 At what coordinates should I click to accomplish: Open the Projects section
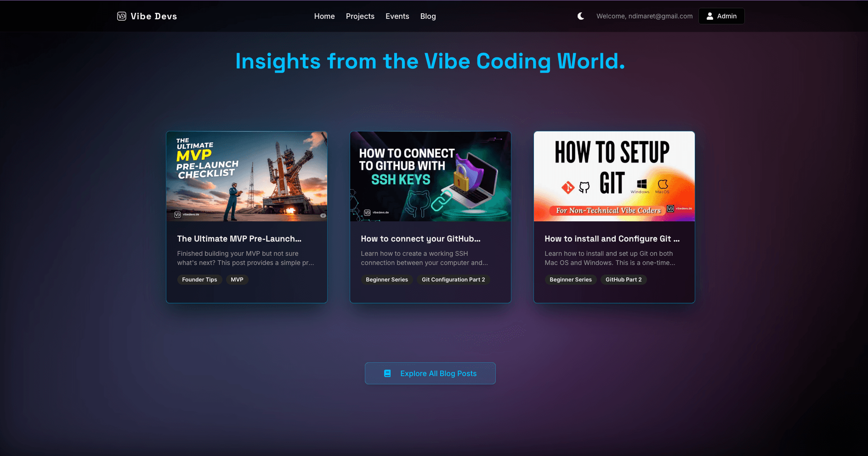point(360,16)
